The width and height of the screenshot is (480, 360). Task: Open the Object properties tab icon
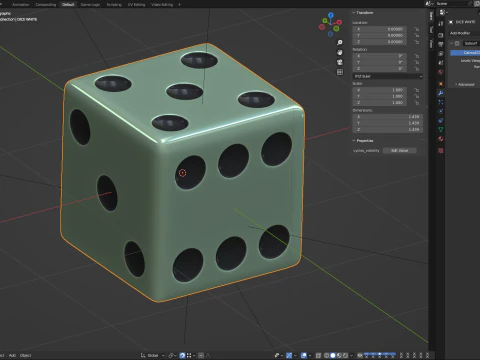(x=441, y=84)
